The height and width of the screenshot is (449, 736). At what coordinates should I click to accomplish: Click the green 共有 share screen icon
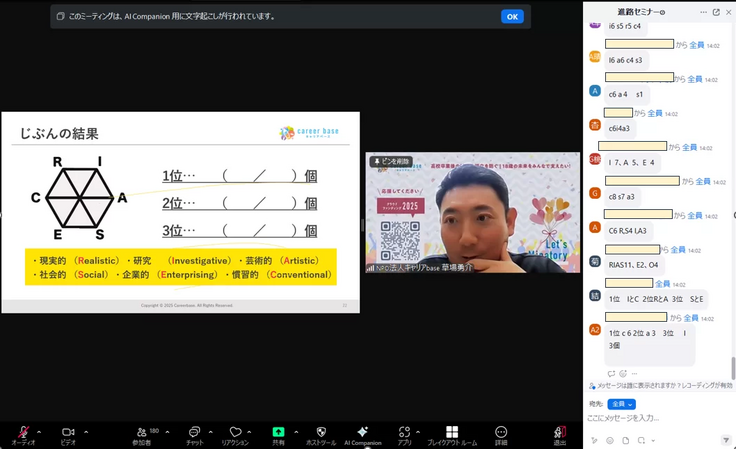click(278, 432)
